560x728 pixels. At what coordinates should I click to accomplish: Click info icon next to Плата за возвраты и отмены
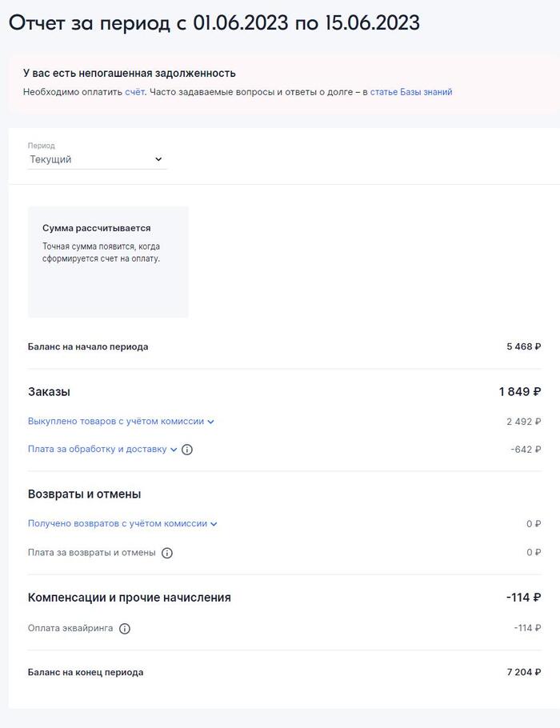pyautogui.click(x=167, y=553)
